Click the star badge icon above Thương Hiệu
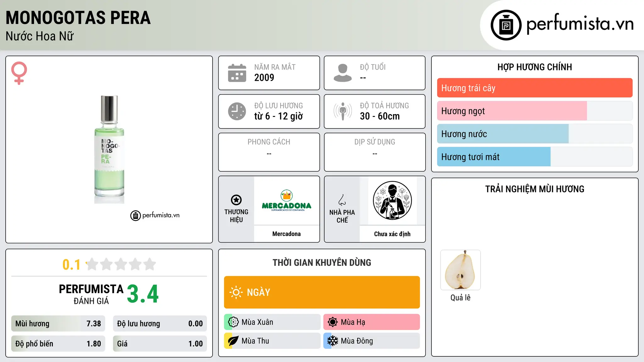 [236, 200]
